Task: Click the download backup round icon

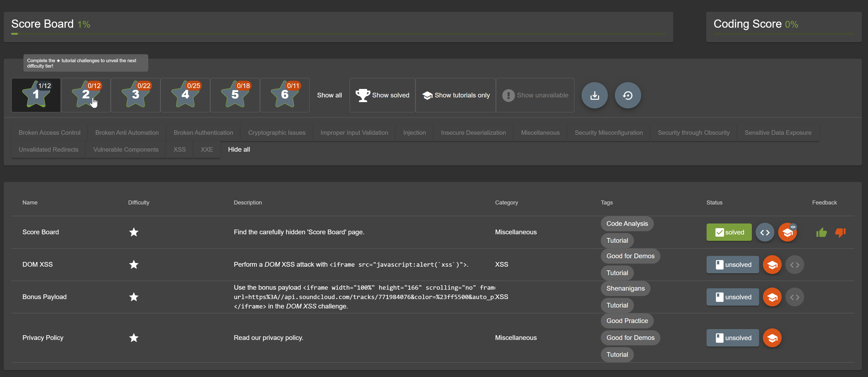Action: 594,96
